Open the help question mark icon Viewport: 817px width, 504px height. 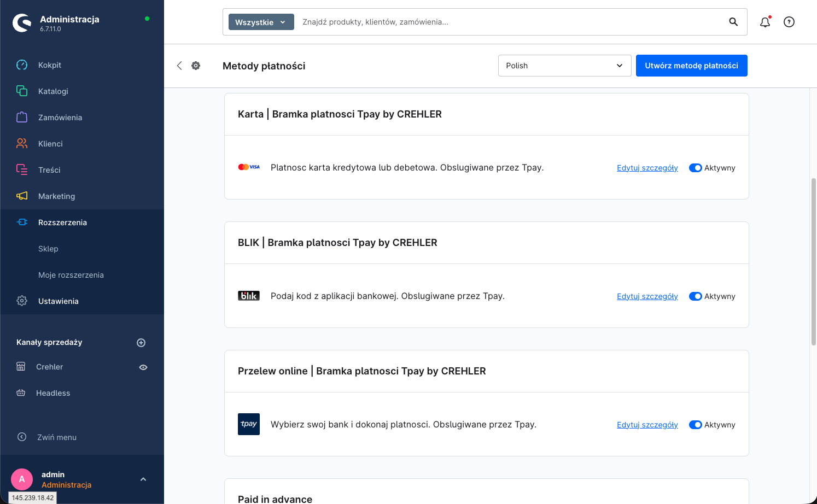789,22
